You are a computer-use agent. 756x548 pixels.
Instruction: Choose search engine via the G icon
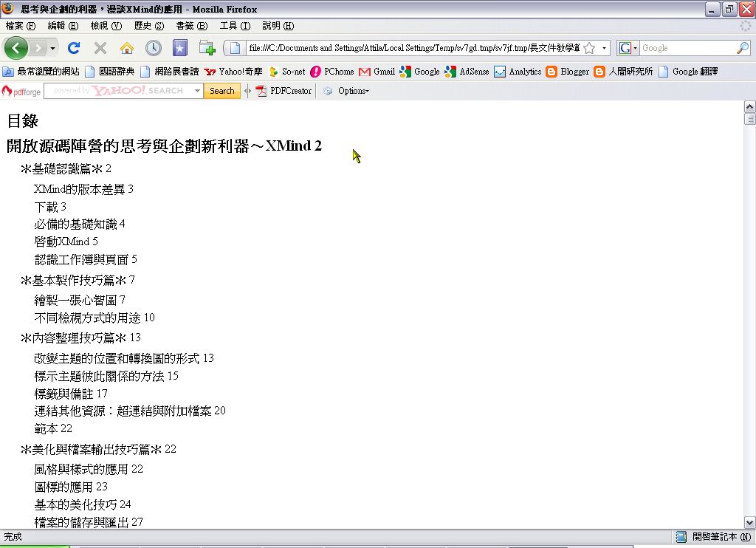628,48
